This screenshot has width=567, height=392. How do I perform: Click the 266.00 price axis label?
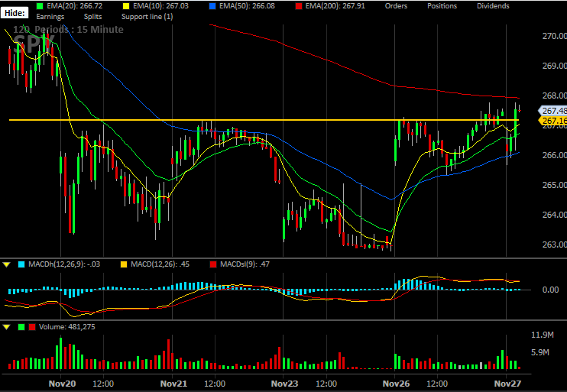554,155
